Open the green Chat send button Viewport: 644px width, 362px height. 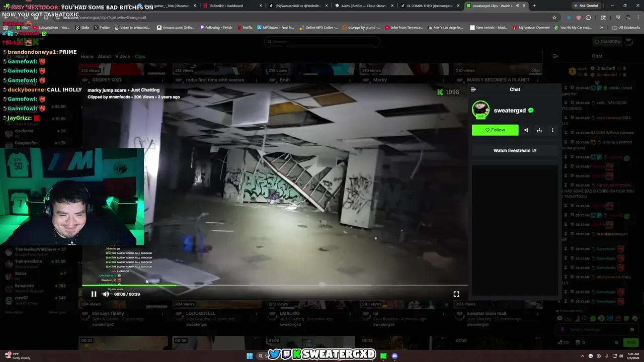pyautogui.click(x=630, y=342)
